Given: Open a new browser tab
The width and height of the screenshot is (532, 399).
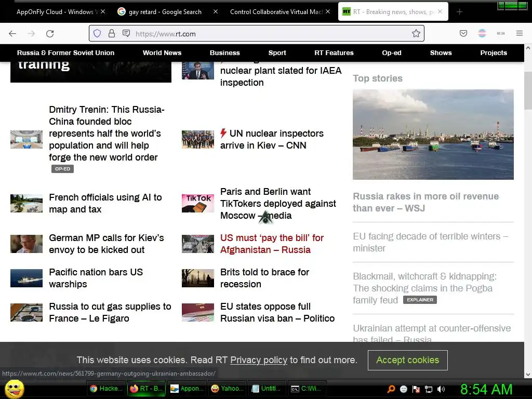Looking at the screenshot, I should 459,12.
